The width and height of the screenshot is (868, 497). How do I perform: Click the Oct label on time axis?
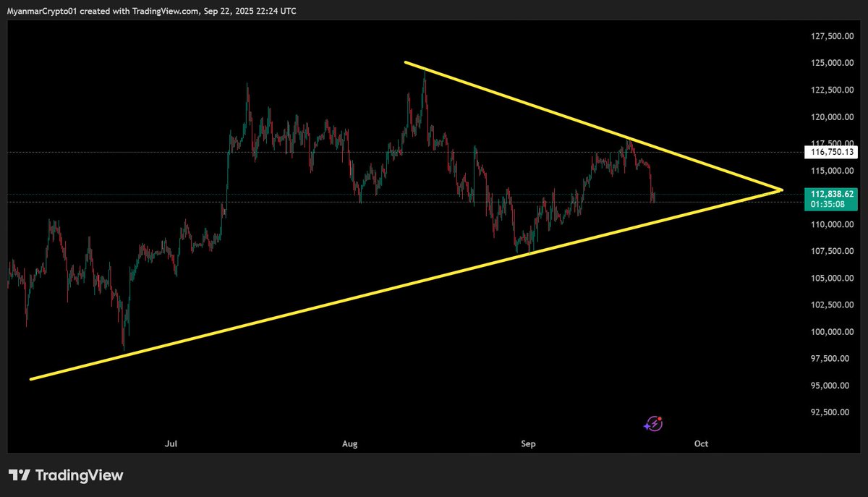(x=701, y=443)
